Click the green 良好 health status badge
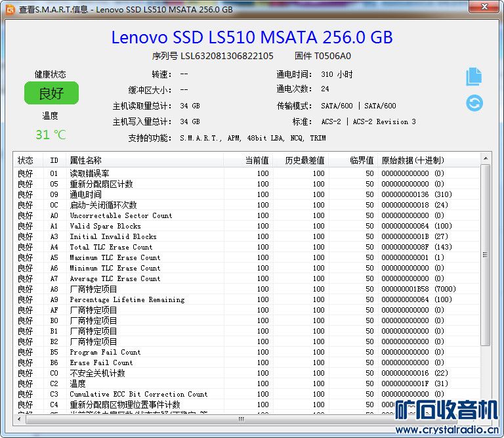 click(51, 93)
